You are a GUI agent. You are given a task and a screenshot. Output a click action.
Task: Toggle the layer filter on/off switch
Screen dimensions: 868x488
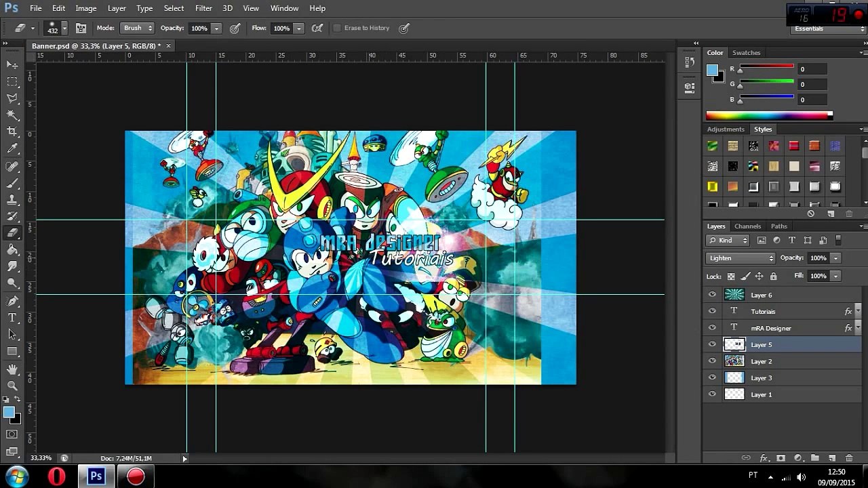click(x=838, y=240)
